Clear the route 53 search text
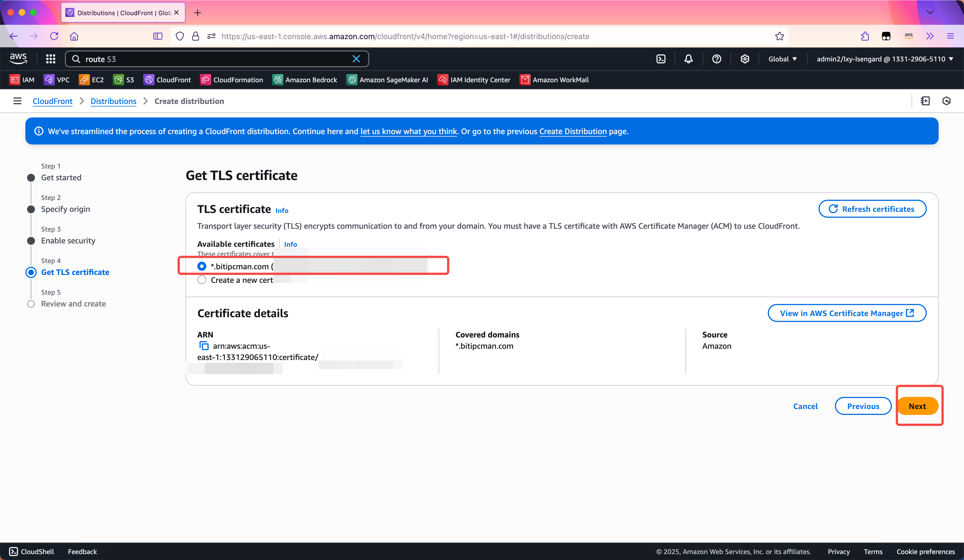964x560 pixels. point(356,59)
